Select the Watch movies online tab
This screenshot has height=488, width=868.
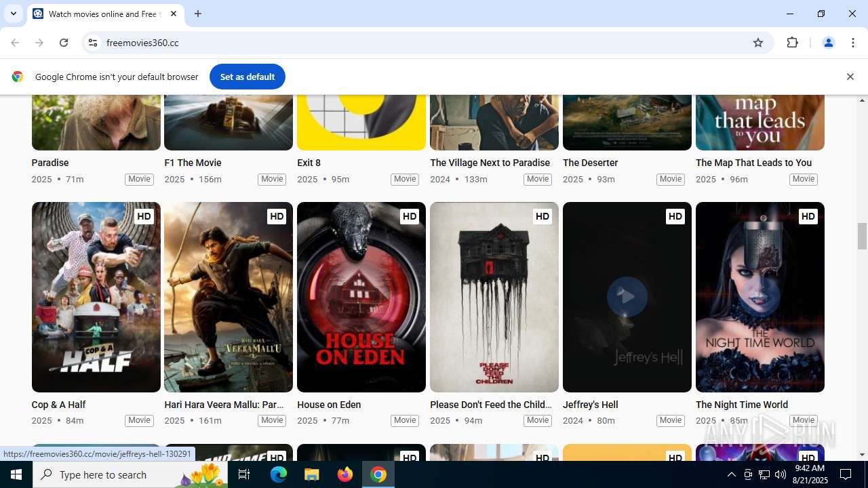[105, 14]
